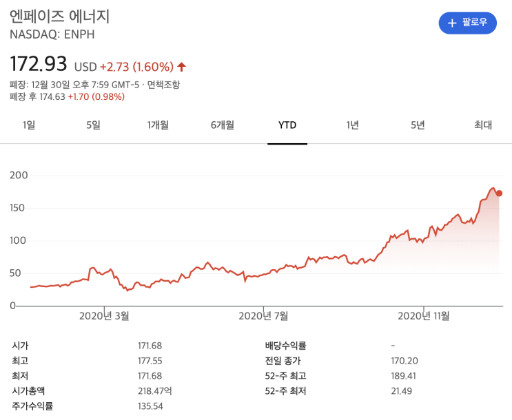Click the 52-주 최고 label
512x420 pixels.
click(286, 376)
